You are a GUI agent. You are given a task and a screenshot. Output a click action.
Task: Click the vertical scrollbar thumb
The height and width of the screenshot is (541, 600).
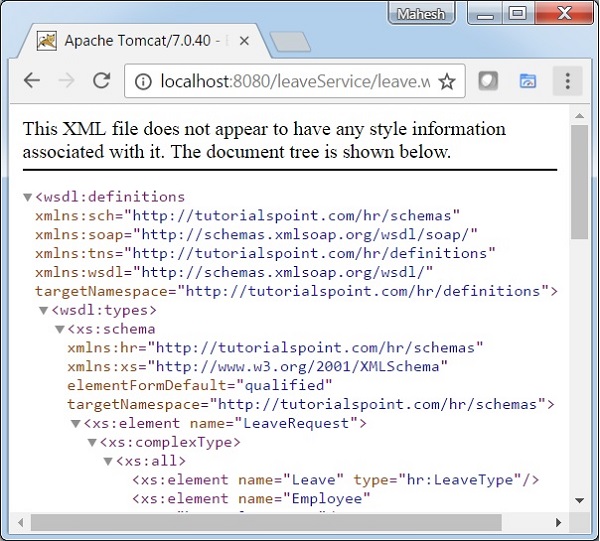click(x=580, y=182)
